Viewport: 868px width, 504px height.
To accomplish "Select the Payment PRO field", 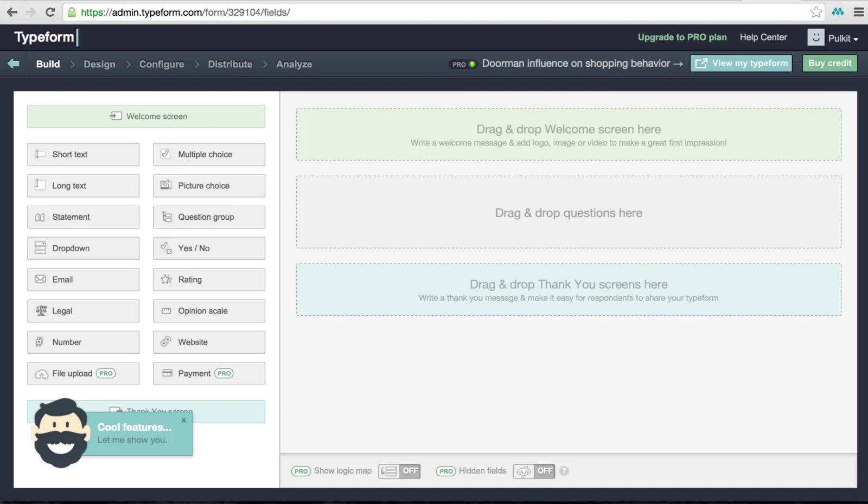I will click(x=209, y=374).
